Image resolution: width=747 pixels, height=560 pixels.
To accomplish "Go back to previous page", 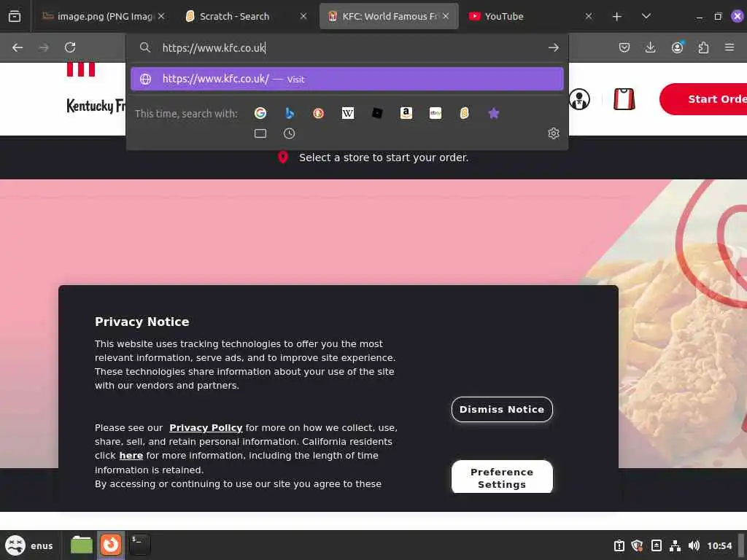I will (18, 47).
